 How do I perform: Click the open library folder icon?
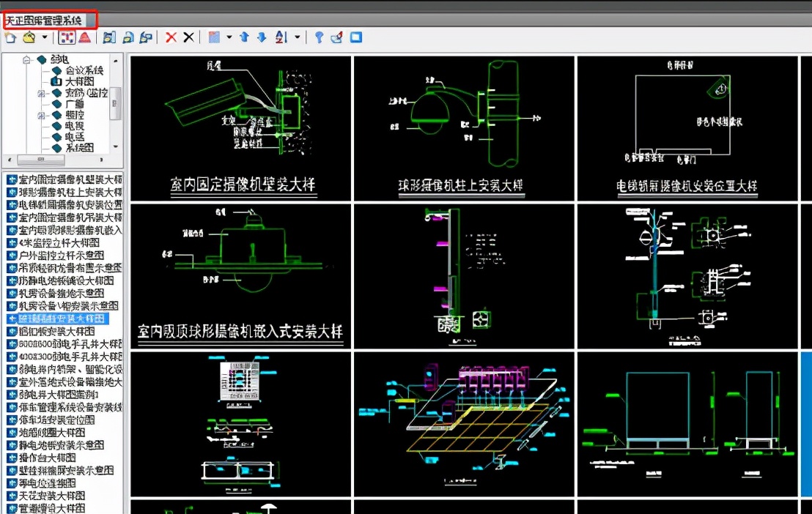pos(29,37)
